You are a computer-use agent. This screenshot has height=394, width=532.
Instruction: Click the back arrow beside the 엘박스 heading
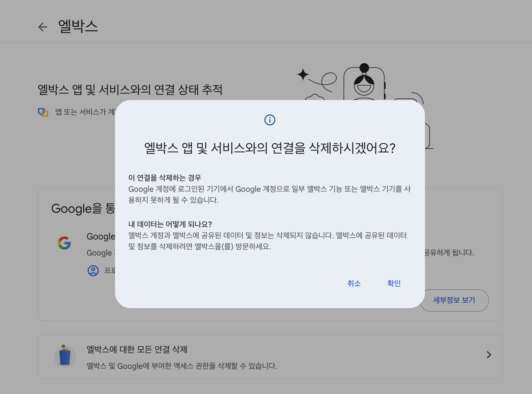pos(42,27)
